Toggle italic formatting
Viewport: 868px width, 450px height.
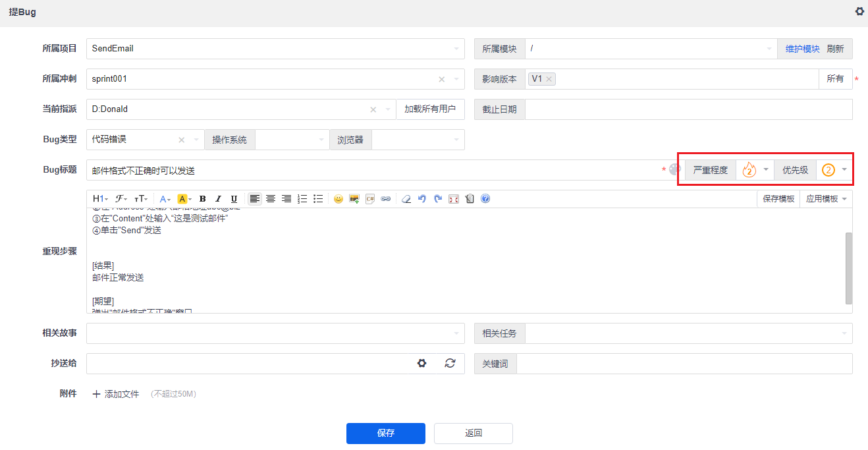[218, 198]
